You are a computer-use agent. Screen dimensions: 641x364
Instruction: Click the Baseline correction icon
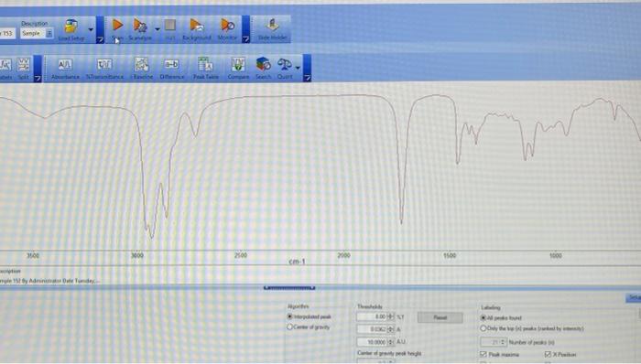pos(142,64)
